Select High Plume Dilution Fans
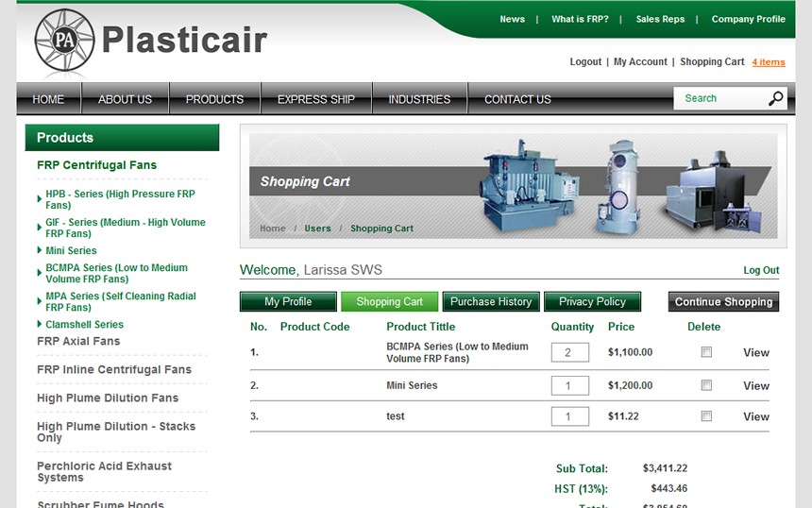Screen dimensions: 812x508 (x=108, y=398)
